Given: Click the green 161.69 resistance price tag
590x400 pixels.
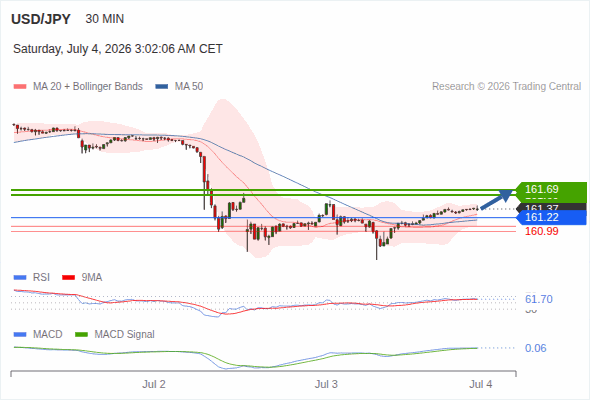Looking at the screenshot, I should pyautogui.click(x=551, y=189).
